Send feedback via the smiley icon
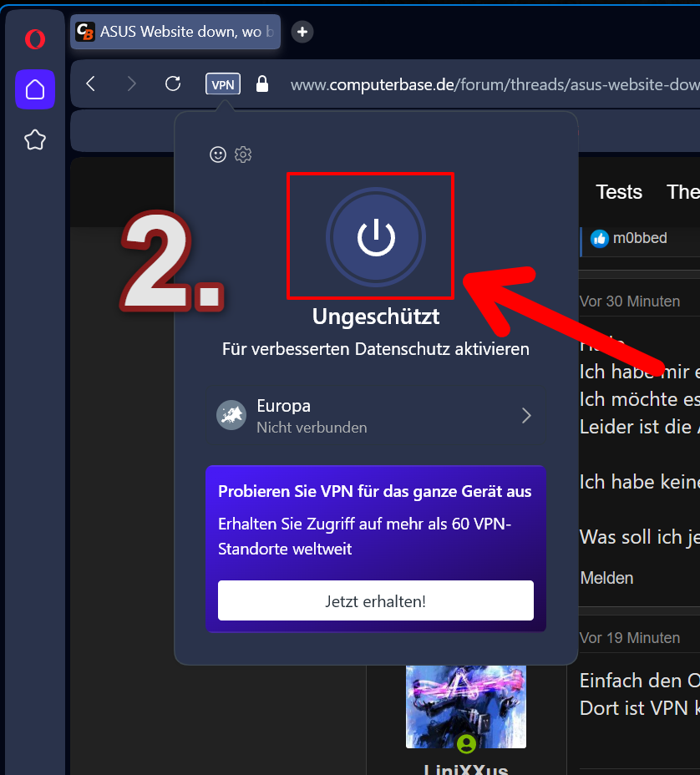 [x=218, y=154]
